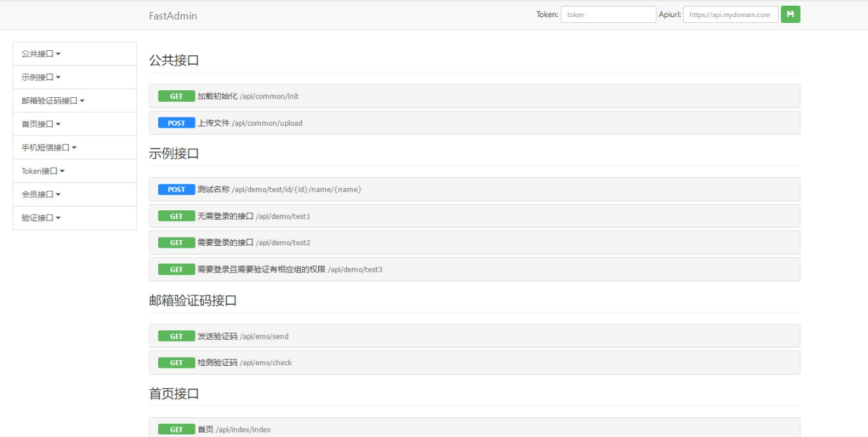Click the GET badge for /api/demo/test2

coord(177,243)
